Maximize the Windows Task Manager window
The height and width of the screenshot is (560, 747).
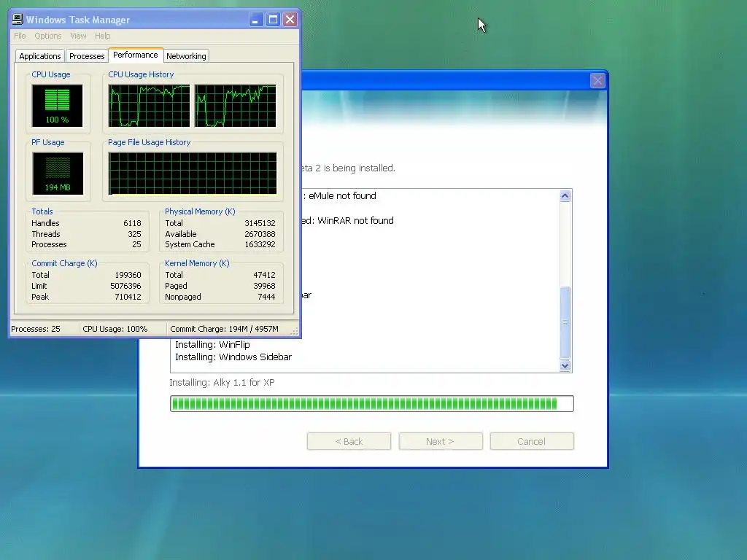click(x=273, y=20)
